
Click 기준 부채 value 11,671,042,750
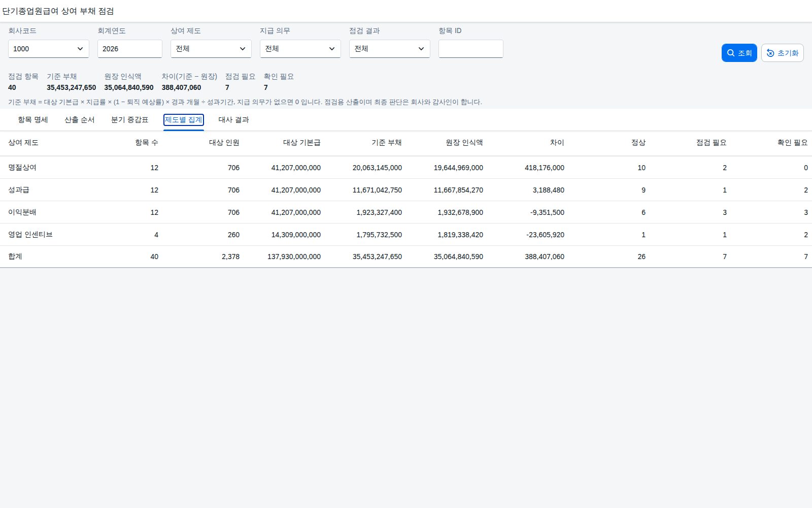coord(377,190)
